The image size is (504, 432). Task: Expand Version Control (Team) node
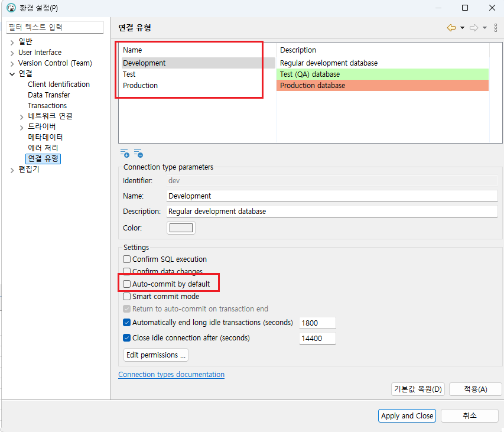tap(12, 64)
